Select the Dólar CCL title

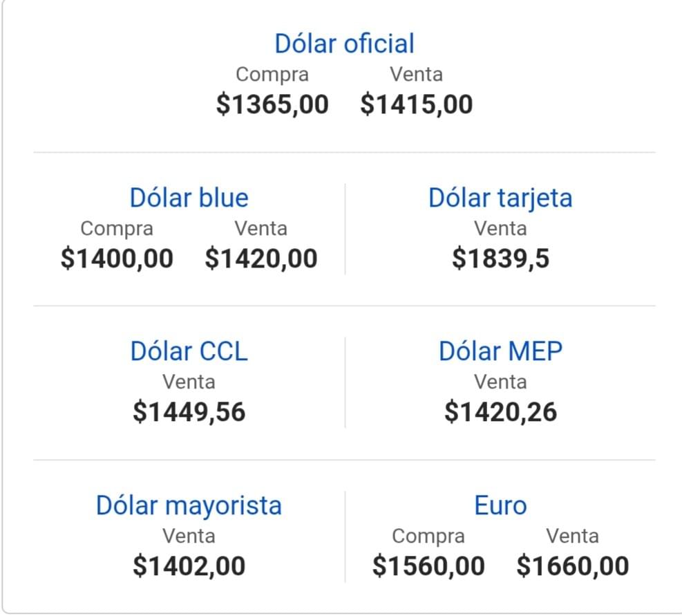[189, 351]
